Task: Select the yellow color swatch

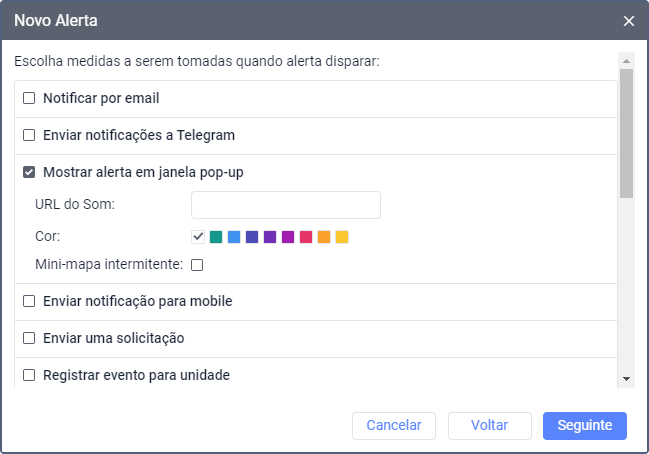Action: click(342, 237)
